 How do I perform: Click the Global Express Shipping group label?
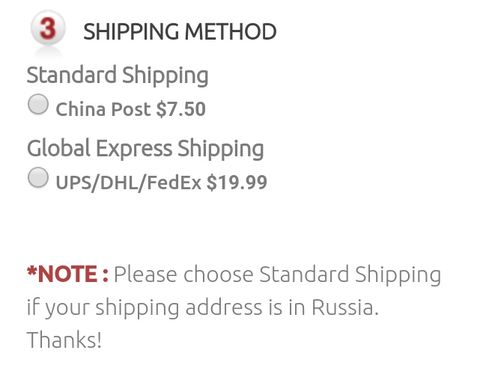(145, 149)
